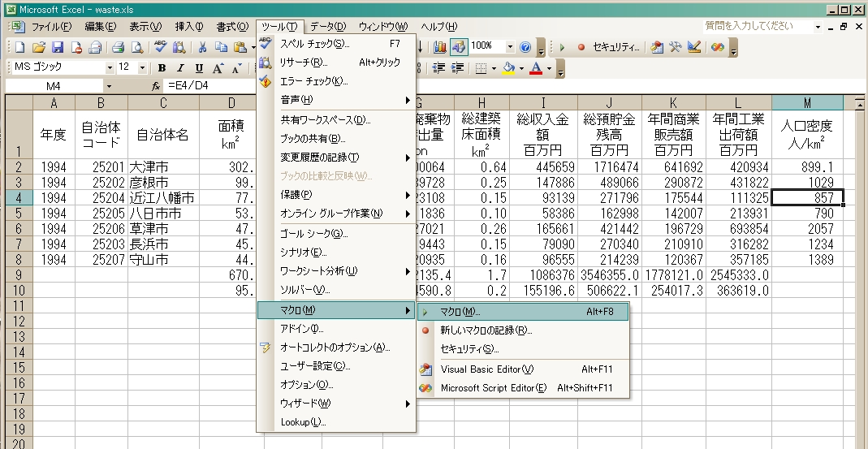Viewport: 868px width, 449px height.
Task: Choose オプション(O)... in the Tools menu
Action: tap(336, 385)
